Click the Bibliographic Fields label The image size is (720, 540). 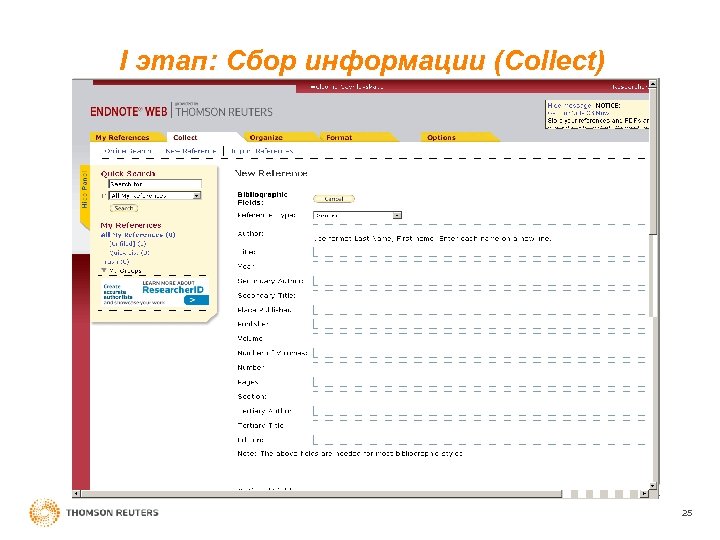click(x=262, y=198)
